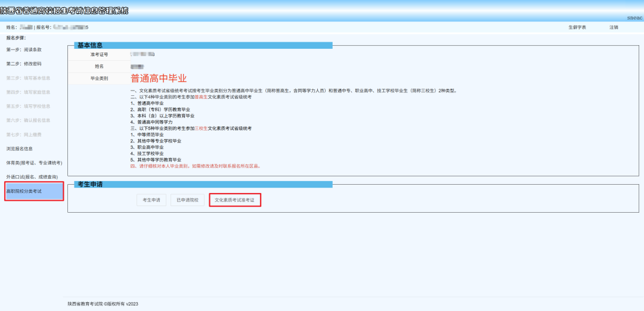Viewport: 644px width, 311px height.
Task: Click list item 5、其他中等学历教育毕业
Action: pyautogui.click(x=156, y=160)
